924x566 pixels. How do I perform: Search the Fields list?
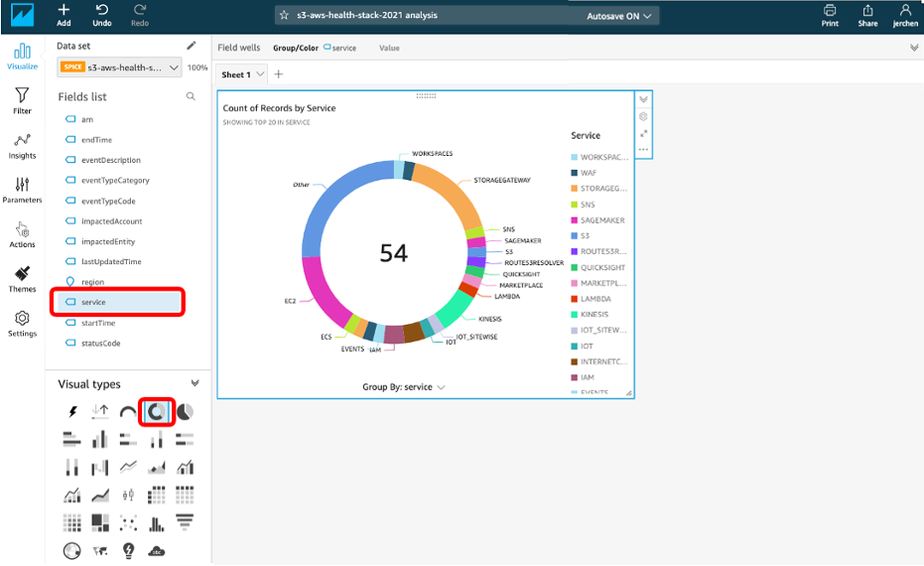tap(191, 96)
